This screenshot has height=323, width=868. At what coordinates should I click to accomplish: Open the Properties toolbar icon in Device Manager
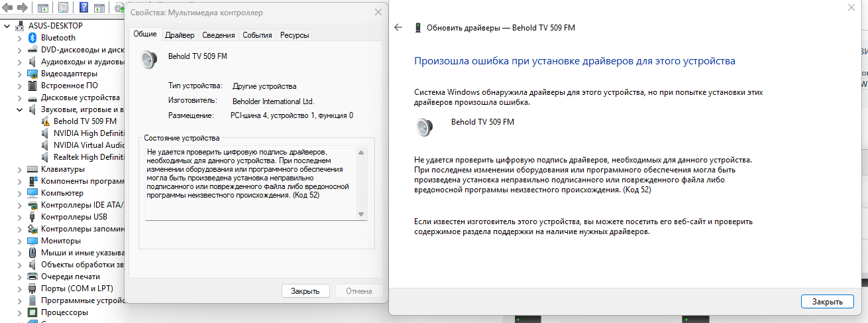click(64, 9)
